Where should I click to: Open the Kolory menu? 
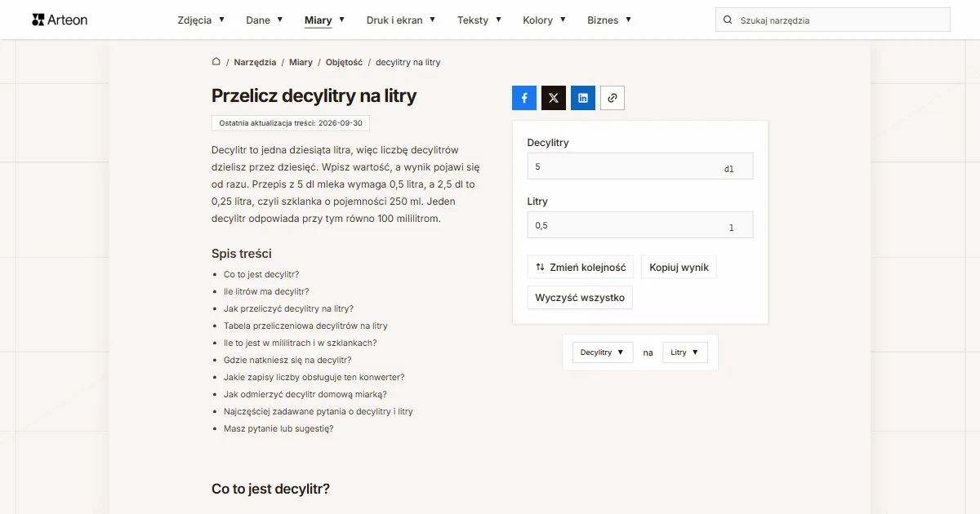(545, 20)
